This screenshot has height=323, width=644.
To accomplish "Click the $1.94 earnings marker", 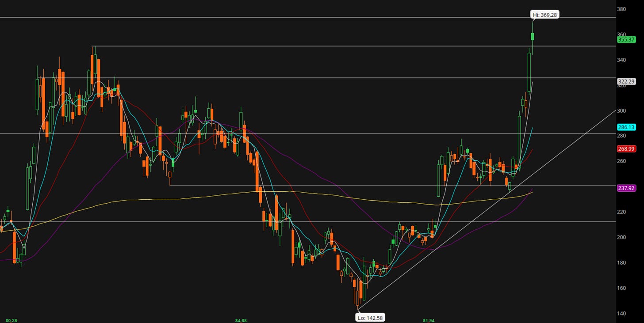I will (429, 320).
